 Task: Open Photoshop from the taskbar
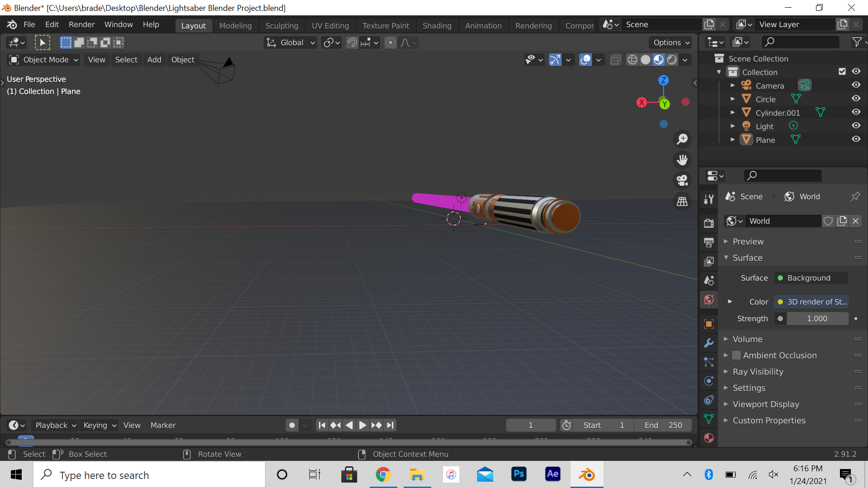coord(519,474)
